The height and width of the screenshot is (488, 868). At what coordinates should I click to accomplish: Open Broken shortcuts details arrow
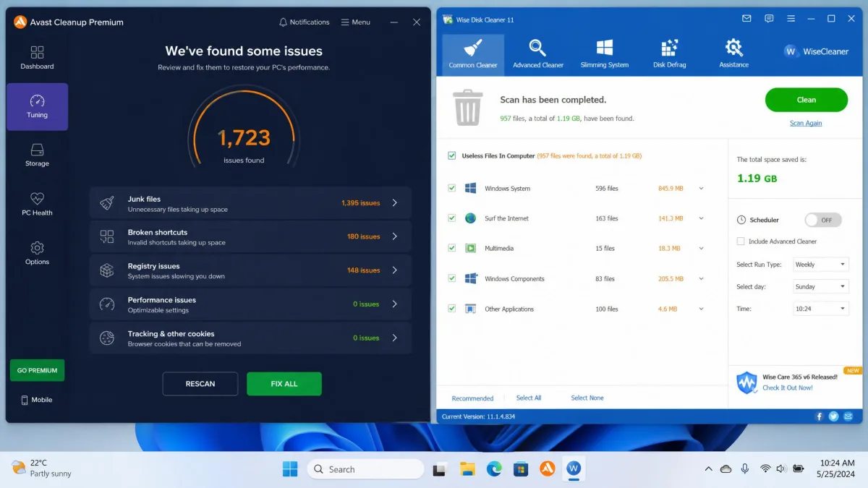(x=395, y=236)
